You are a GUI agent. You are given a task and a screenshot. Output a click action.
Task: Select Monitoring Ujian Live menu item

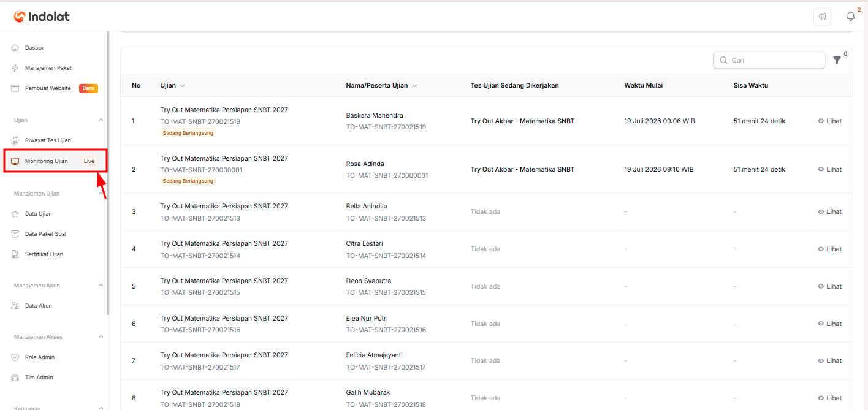(55, 161)
